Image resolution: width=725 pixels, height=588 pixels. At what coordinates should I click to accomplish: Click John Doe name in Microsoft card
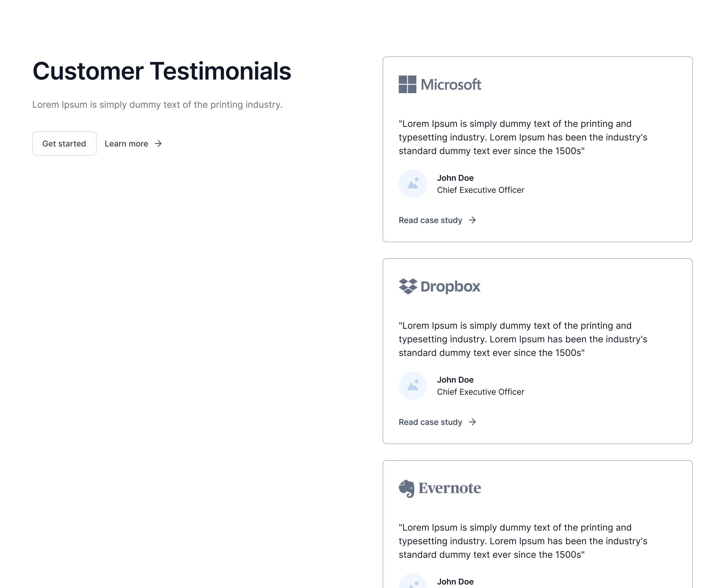455,178
